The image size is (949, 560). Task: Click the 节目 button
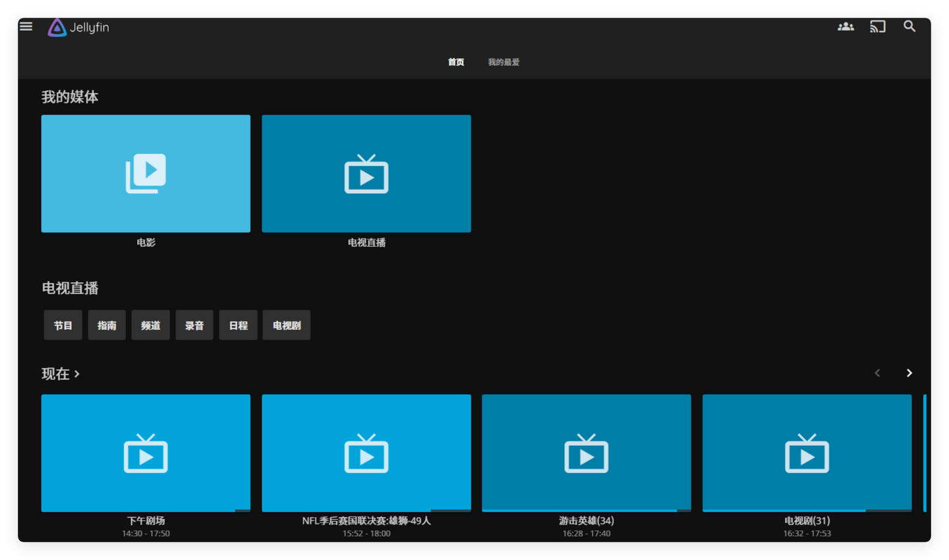point(63,325)
